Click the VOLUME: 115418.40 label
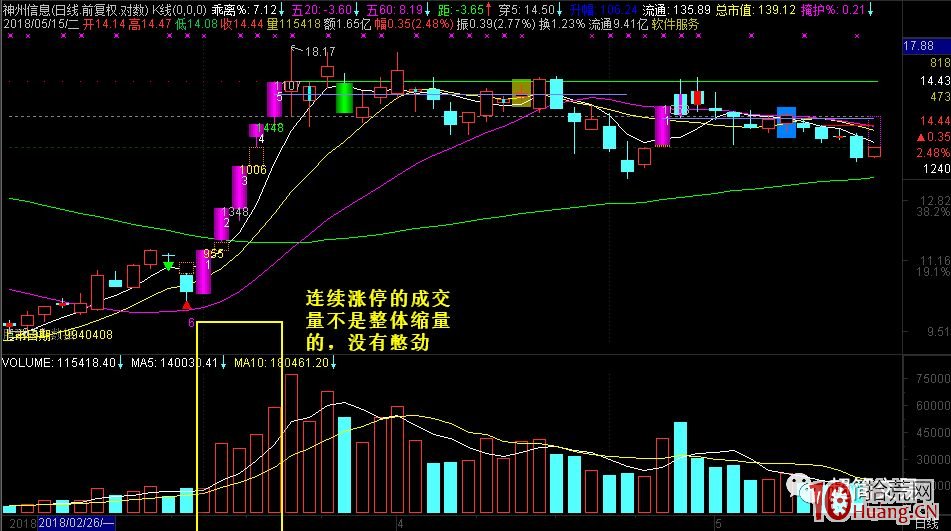 [58, 362]
